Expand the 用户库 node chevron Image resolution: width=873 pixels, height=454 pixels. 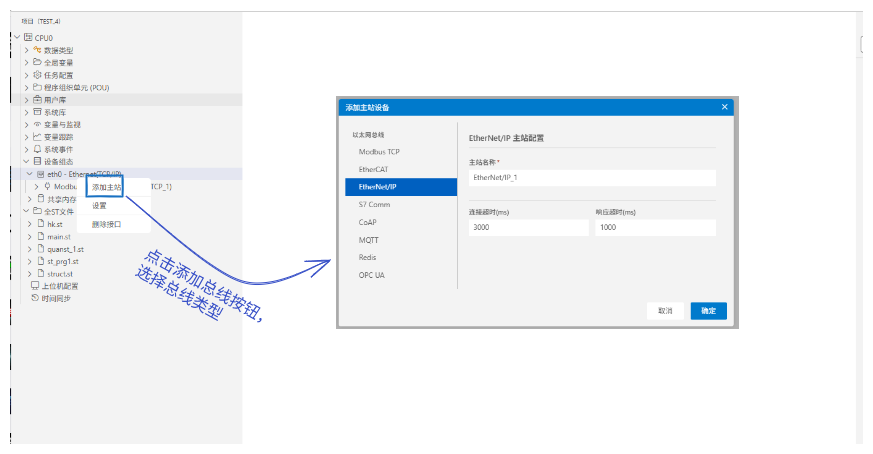(26, 100)
